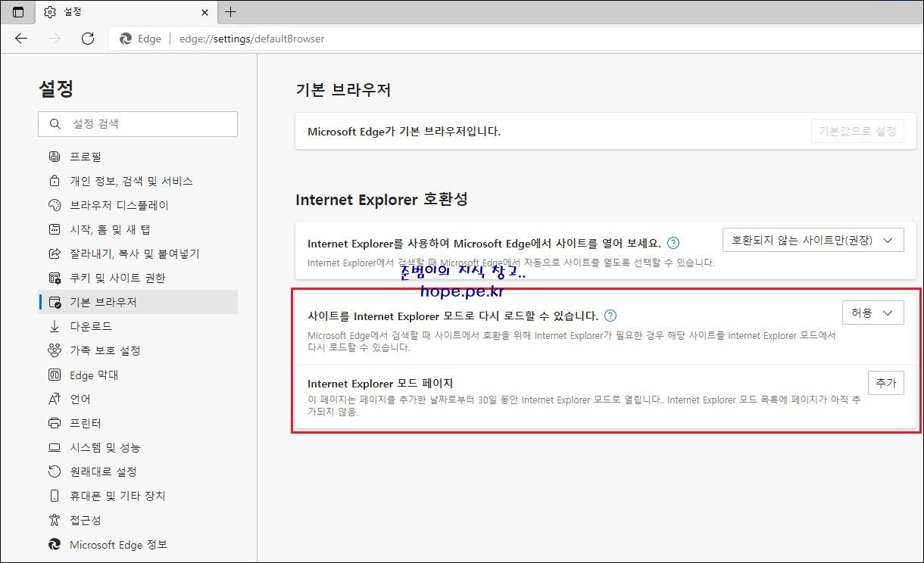924x563 pixels.
Task: Select 다운로드 in the sidebar
Action: [x=138, y=326]
